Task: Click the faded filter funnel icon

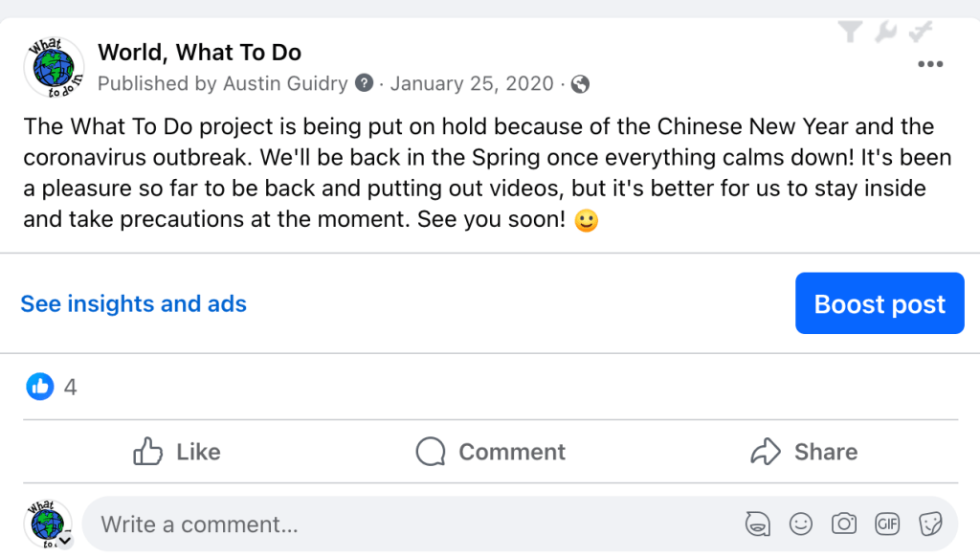Action: coord(850,33)
